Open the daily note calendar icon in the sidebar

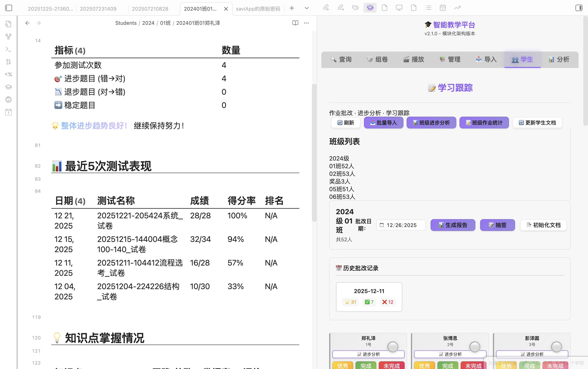[x=9, y=112]
